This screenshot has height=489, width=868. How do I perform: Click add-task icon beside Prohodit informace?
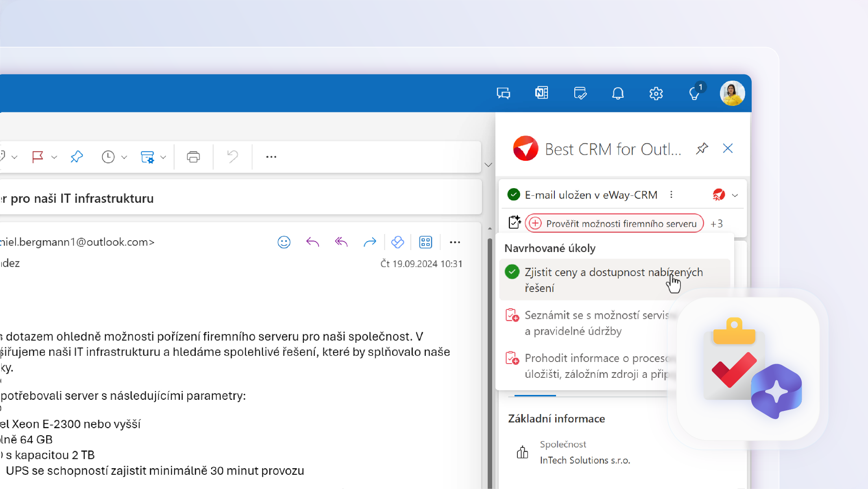tap(512, 358)
